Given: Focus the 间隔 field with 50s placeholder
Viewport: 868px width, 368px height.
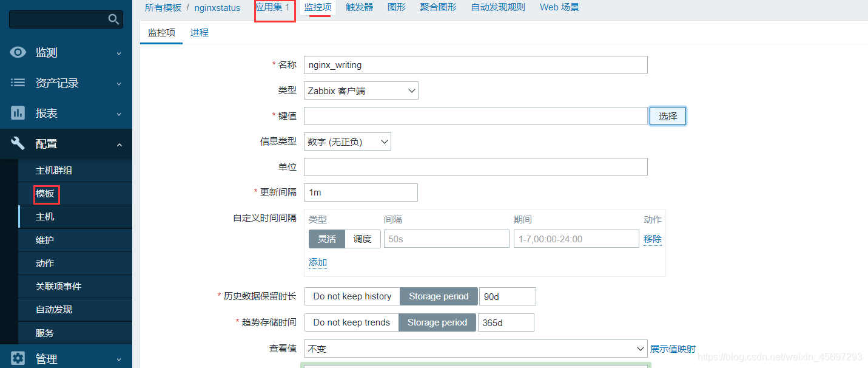Looking at the screenshot, I should tap(446, 239).
